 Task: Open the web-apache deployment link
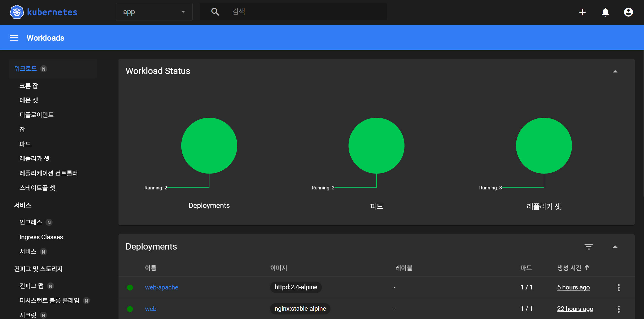click(x=161, y=287)
